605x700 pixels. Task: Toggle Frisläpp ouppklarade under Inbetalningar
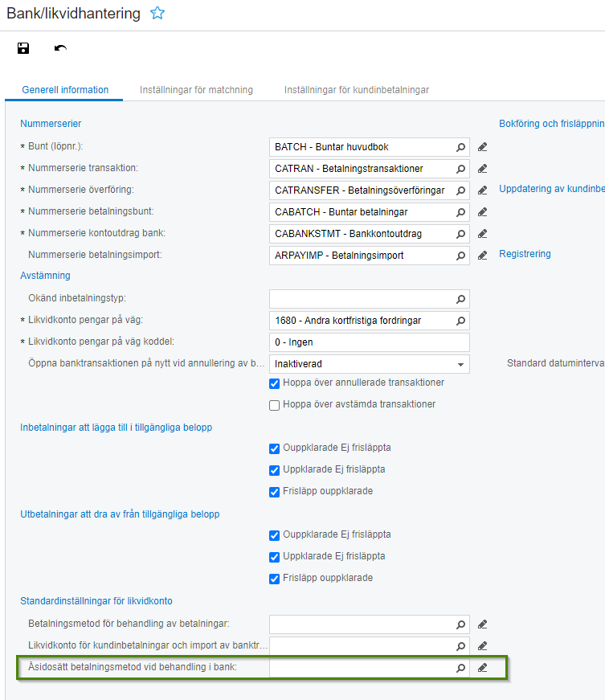coord(275,492)
